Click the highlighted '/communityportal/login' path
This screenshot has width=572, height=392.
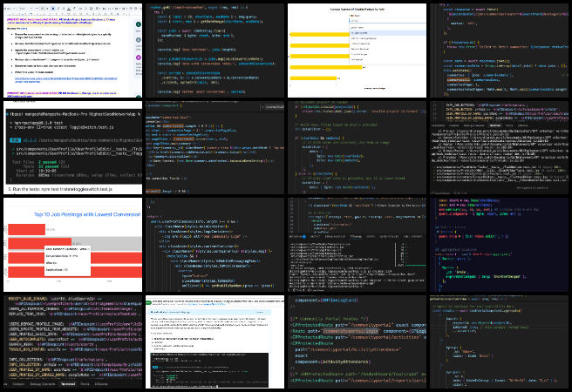[x=351, y=331]
